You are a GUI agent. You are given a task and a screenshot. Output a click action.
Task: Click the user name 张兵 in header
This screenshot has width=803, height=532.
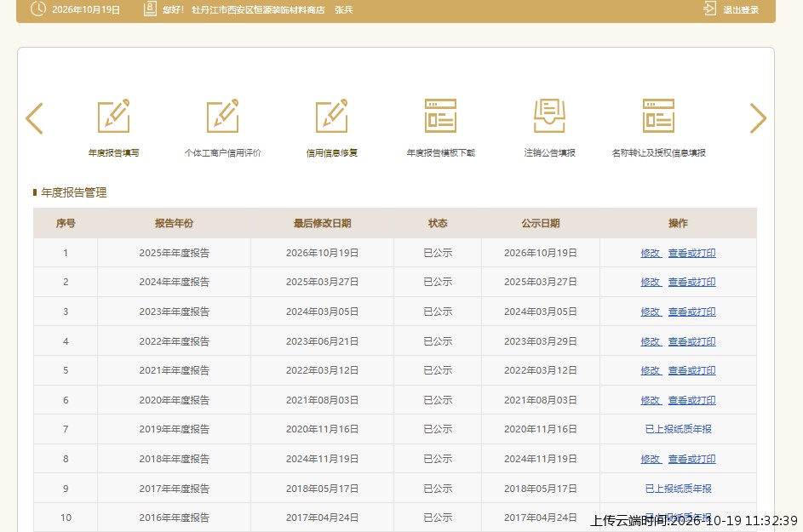(344, 9)
